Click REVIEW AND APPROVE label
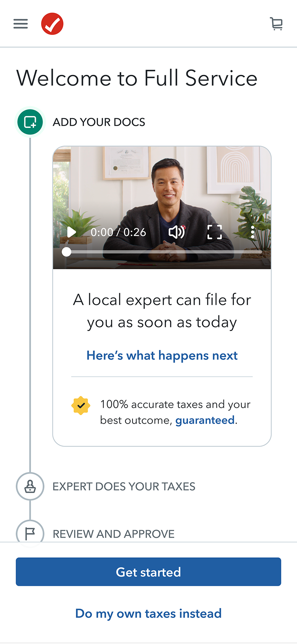This screenshot has height=644, width=297. click(x=114, y=534)
